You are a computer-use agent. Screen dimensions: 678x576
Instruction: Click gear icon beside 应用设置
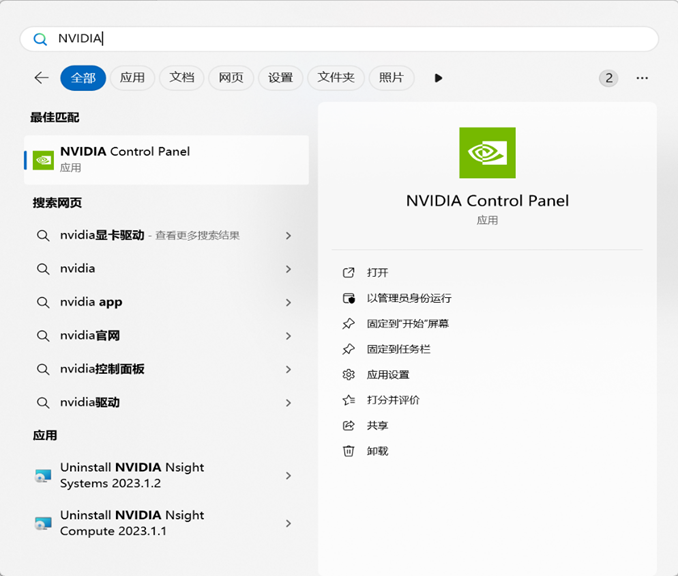349,374
